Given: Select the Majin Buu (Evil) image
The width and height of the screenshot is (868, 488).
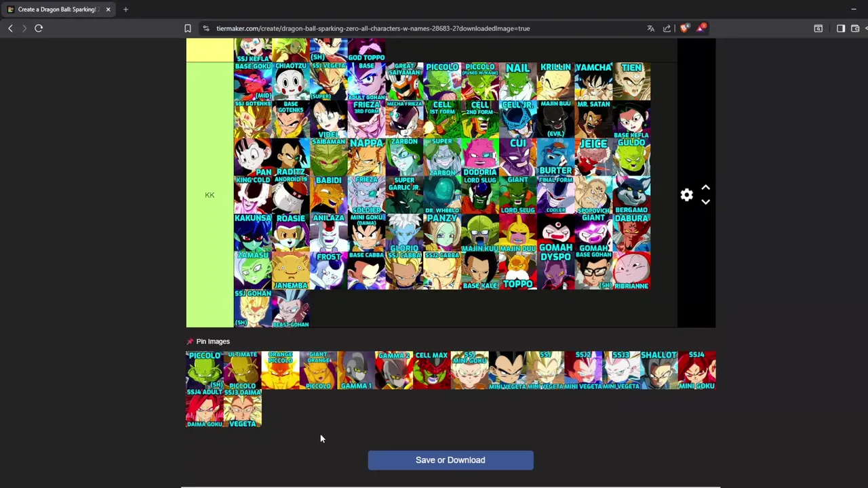Looking at the screenshot, I should pyautogui.click(x=556, y=119).
